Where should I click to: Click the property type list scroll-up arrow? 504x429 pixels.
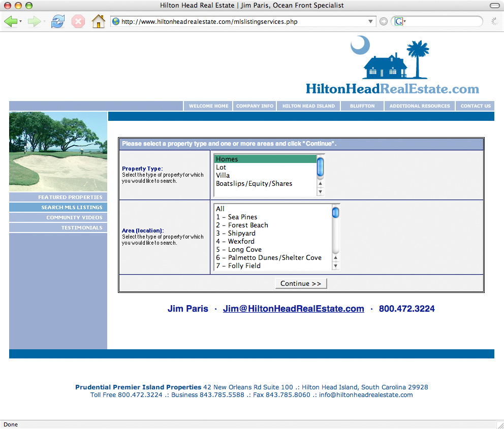320,183
